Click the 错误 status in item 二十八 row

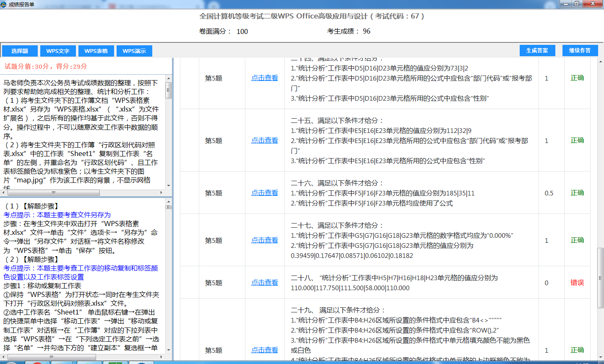pos(577,282)
